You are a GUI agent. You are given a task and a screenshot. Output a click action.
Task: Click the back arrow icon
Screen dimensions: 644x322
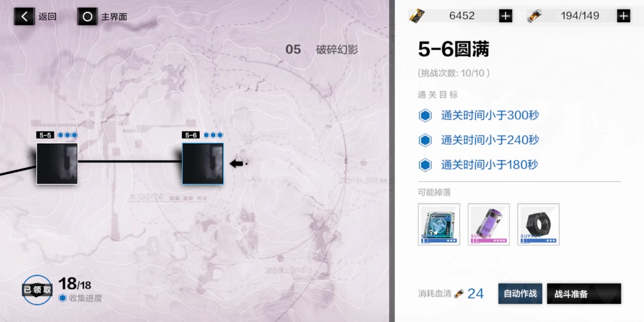[24, 16]
